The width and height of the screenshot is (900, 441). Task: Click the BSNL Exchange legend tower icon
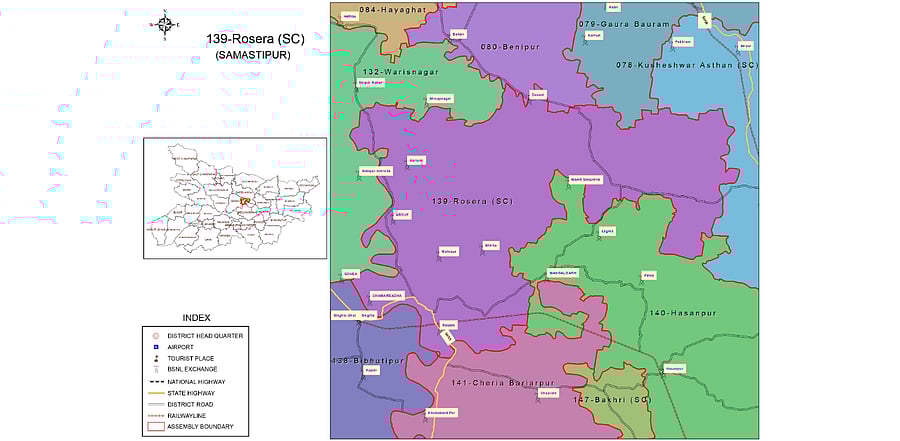[156, 369]
